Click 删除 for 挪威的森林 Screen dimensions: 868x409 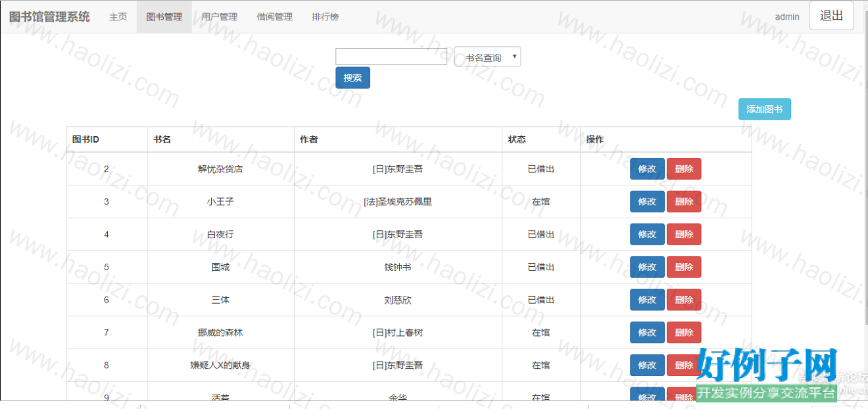pos(684,333)
